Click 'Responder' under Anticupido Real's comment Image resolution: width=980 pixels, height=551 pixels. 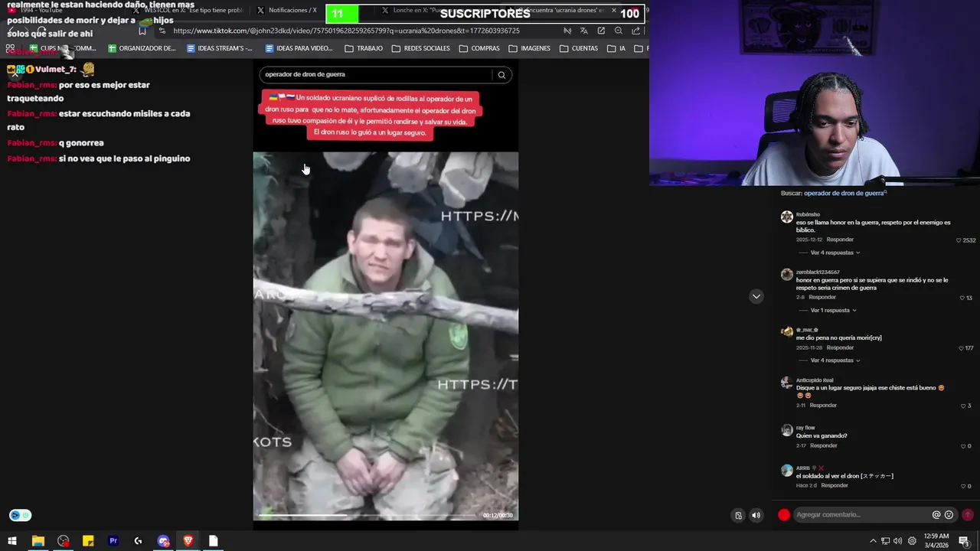tap(823, 405)
